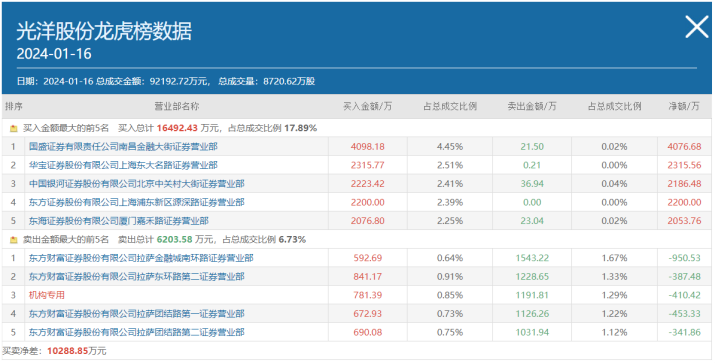Select buy amount 2076.80
This screenshot has width=715, height=363.
[x=368, y=221]
